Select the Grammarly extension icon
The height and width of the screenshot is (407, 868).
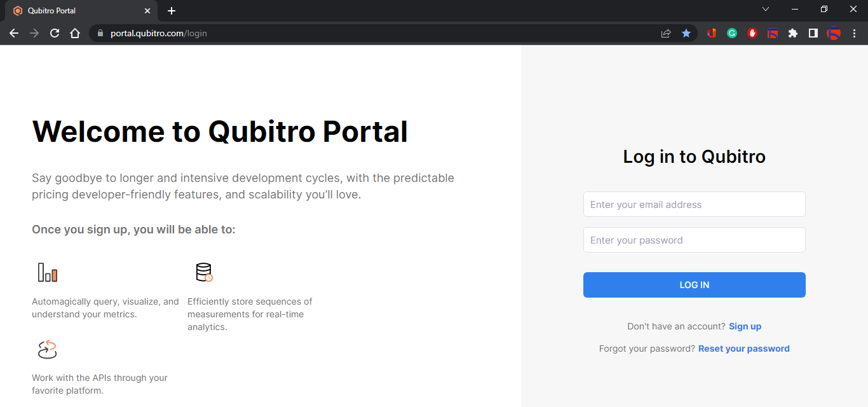coord(731,32)
